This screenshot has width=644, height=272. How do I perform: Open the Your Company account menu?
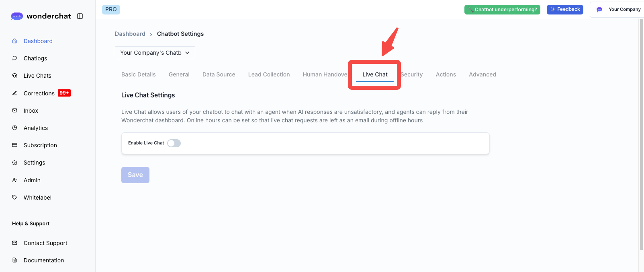coord(619,10)
